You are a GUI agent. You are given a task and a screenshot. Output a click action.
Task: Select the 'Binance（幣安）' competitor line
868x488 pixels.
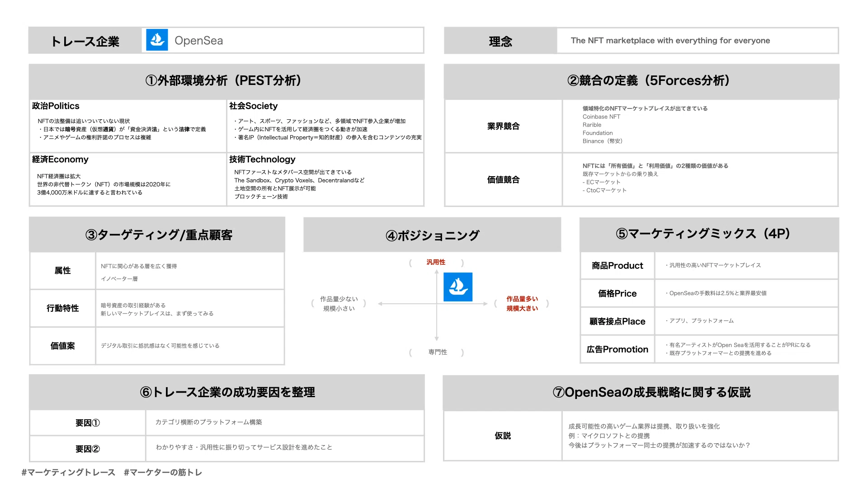pyautogui.click(x=603, y=141)
